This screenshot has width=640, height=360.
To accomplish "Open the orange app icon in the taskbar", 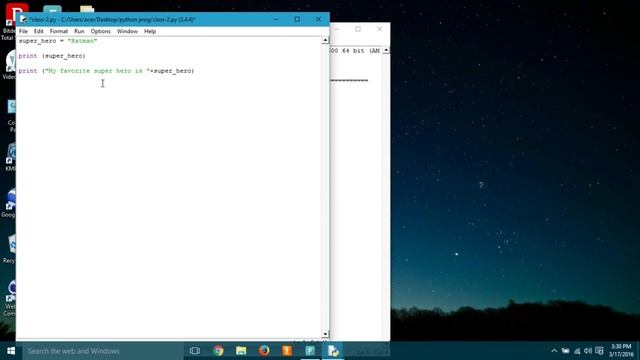I will click(x=287, y=351).
